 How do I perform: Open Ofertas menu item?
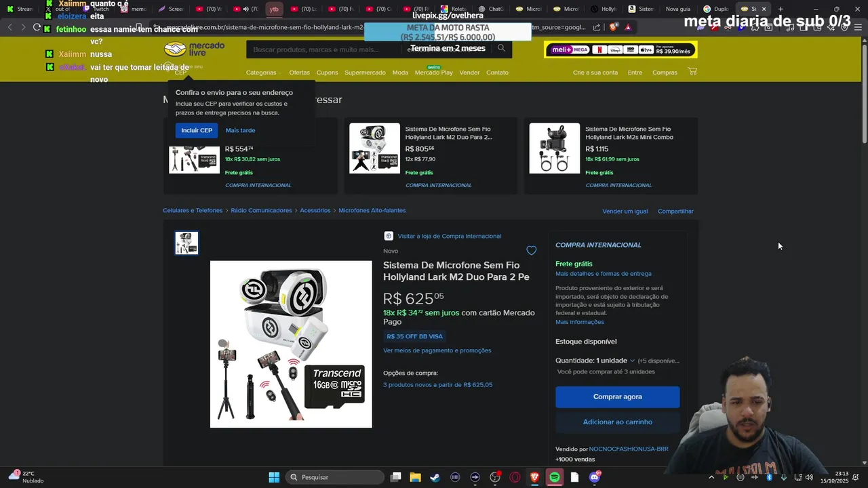click(x=299, y=73)
